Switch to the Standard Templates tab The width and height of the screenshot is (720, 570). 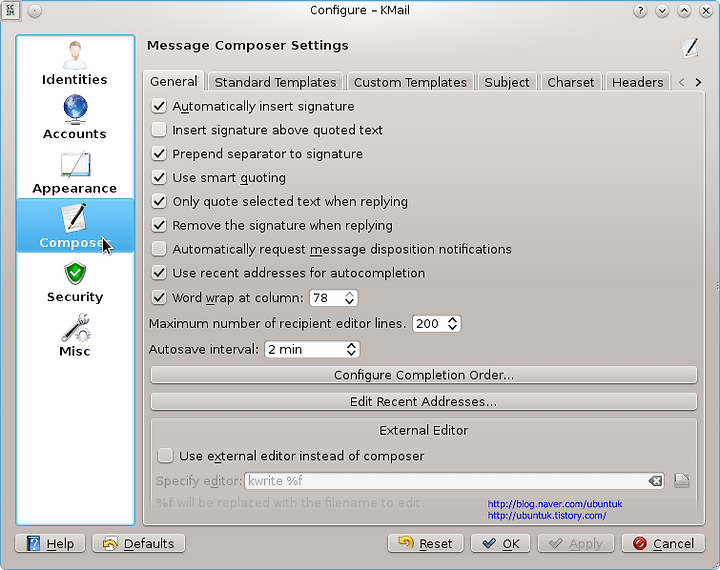point(276,82)
